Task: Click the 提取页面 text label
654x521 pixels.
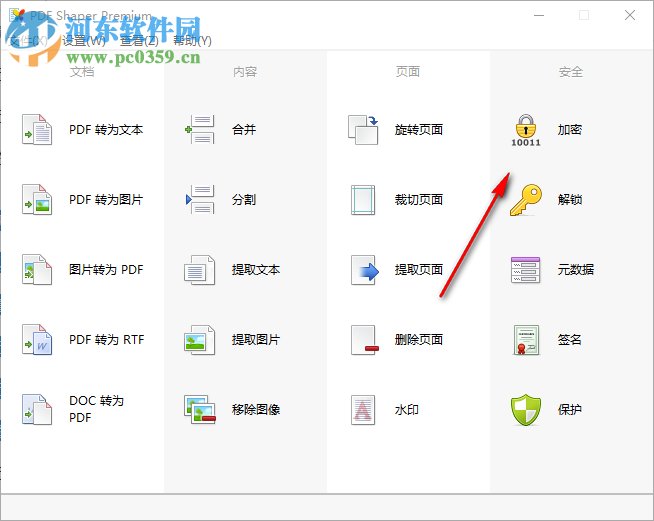Action: 419,270
